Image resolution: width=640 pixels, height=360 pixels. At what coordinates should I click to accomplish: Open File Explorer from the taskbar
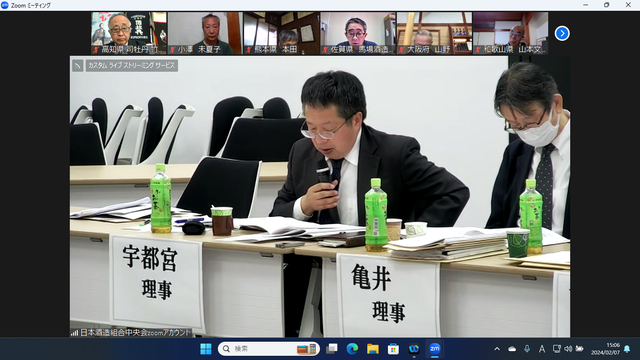[x=373, y=349]
